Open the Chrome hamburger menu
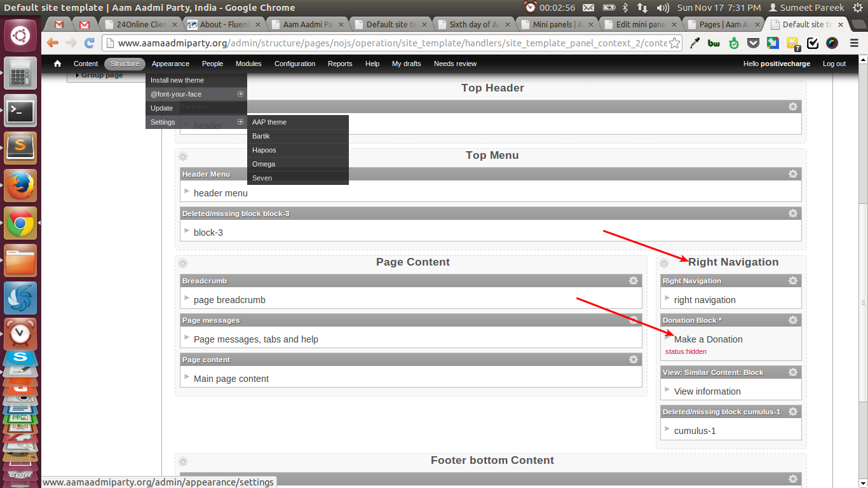The width and height of the screenshot is (868, 488). click(854, 43)
